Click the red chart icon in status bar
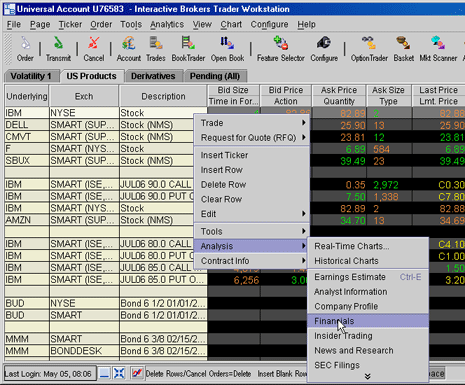Image resolution: width=465 pixels, height=385 pixels. 137,373
